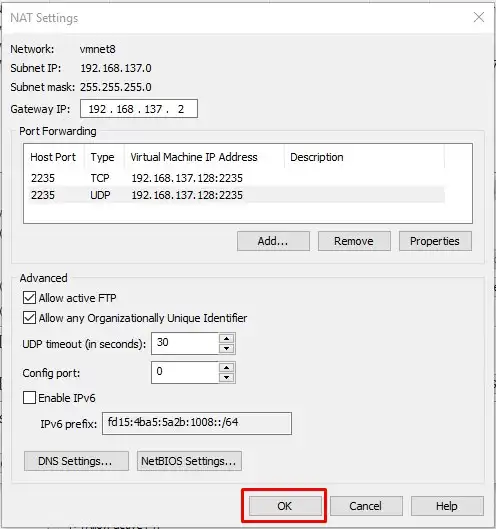Open Properties of selected forwarding rule

tap(435, 241)
